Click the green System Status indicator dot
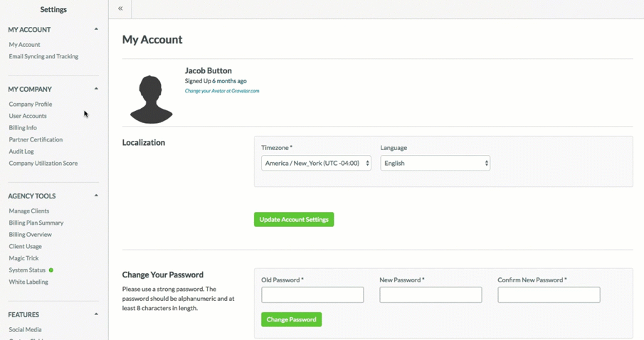The image size is (644, 340). tap(51, 270)
